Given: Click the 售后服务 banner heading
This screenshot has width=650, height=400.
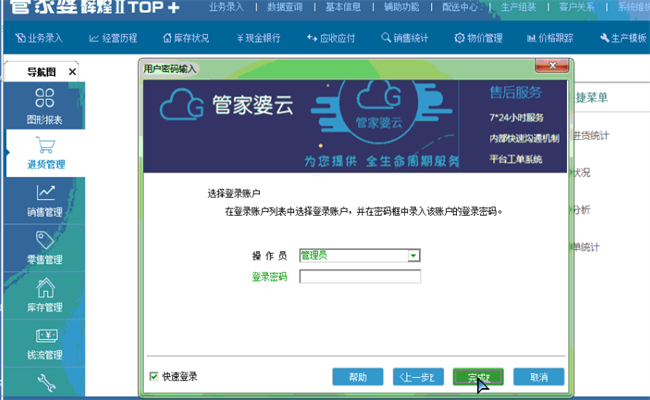Looking at the screenshot, I should (x=515, y=92).
